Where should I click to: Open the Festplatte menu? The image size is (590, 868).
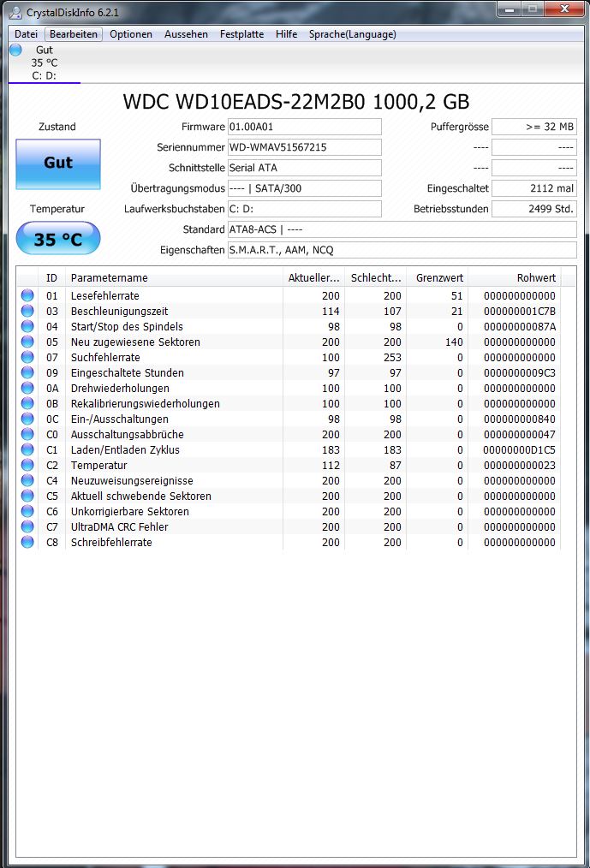pos(242,34)
